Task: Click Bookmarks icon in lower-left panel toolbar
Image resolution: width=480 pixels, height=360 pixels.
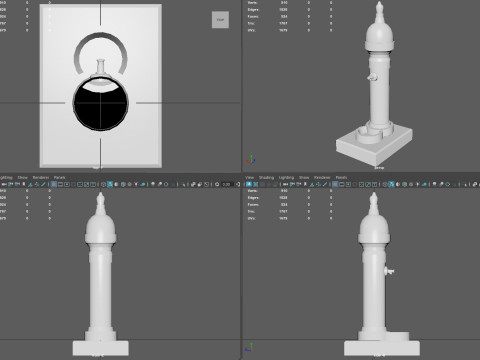Action: point(24,184)
